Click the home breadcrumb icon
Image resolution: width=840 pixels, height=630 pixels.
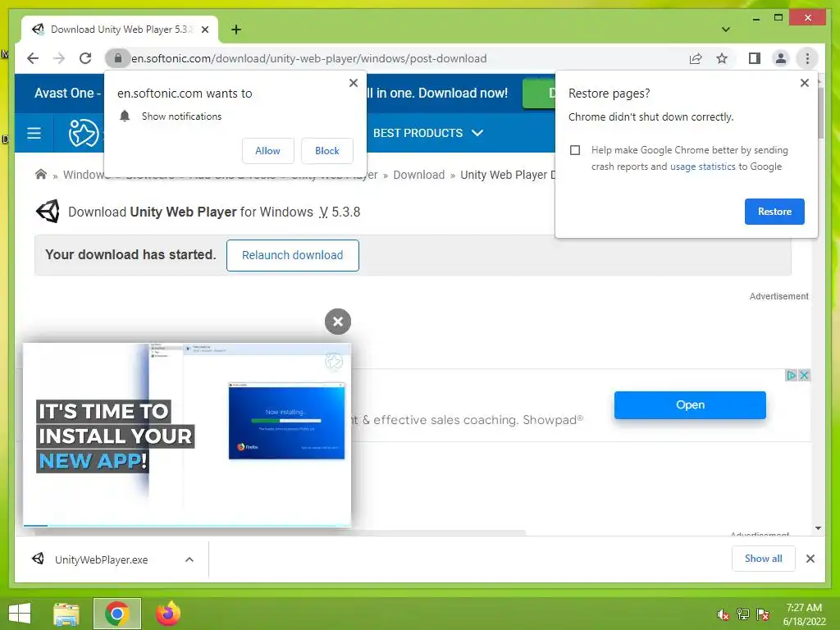pyautogui.click(x=41, y=174)
